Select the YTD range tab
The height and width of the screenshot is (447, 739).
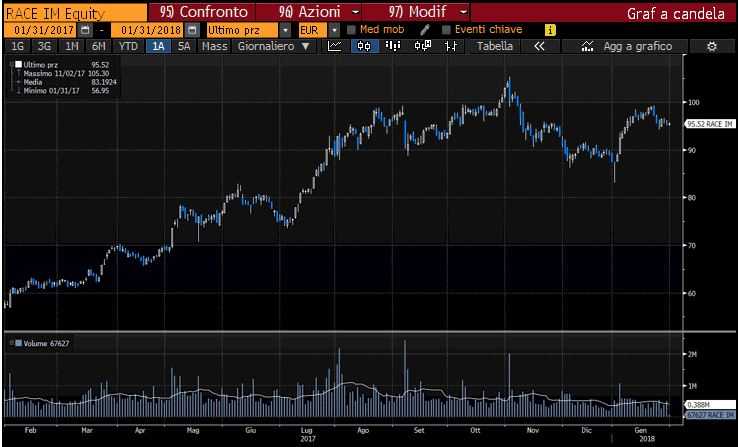pyautogui.click(x=128, y=46)
